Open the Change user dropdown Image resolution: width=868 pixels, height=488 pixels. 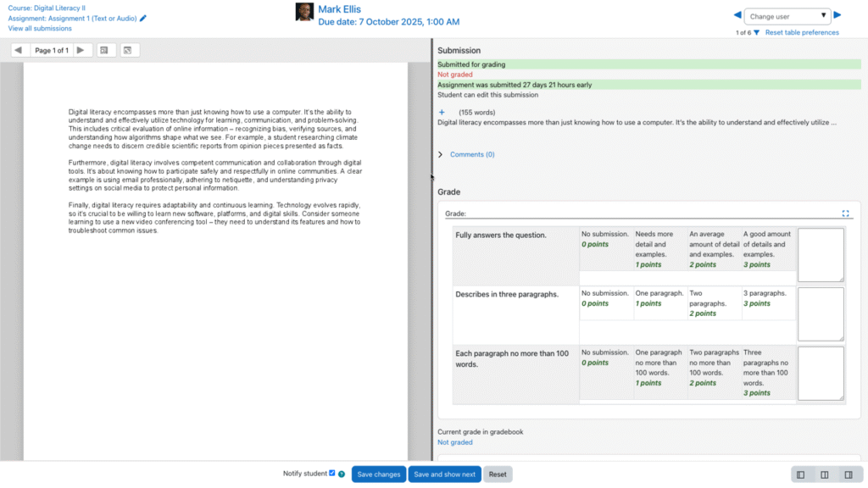point(788,14)
